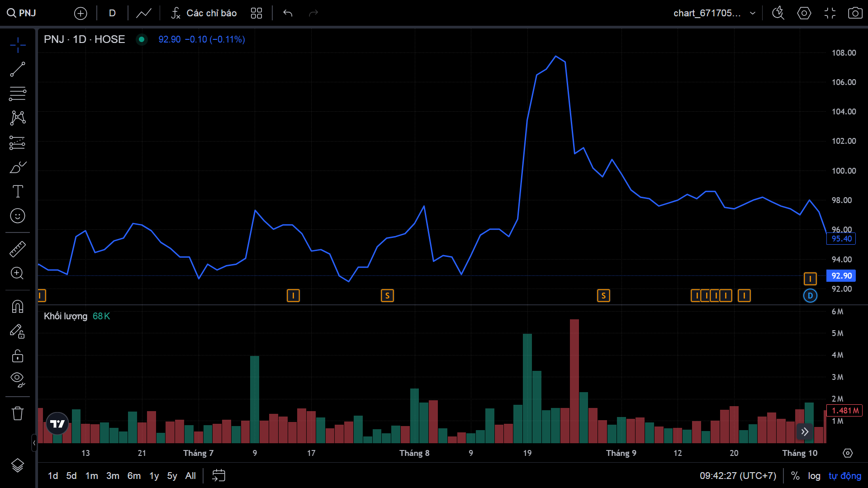This screenshot has height=488, width=868.
Task: Set time range to 1m
Action: 92,476
